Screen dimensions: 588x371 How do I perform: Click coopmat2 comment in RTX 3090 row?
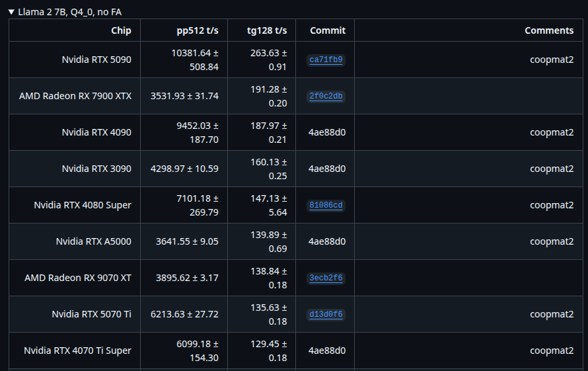click(x=552, y=169)
